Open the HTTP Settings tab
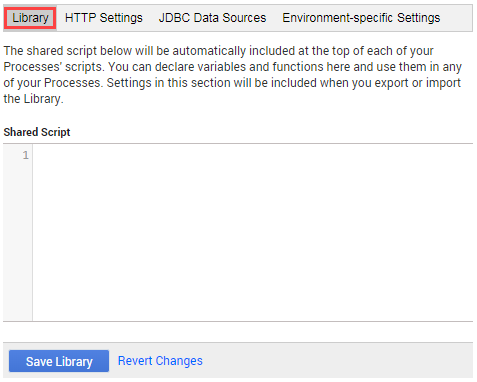Image resolution: width=477 pixels, height=382 pixels. tap(104, 18)
